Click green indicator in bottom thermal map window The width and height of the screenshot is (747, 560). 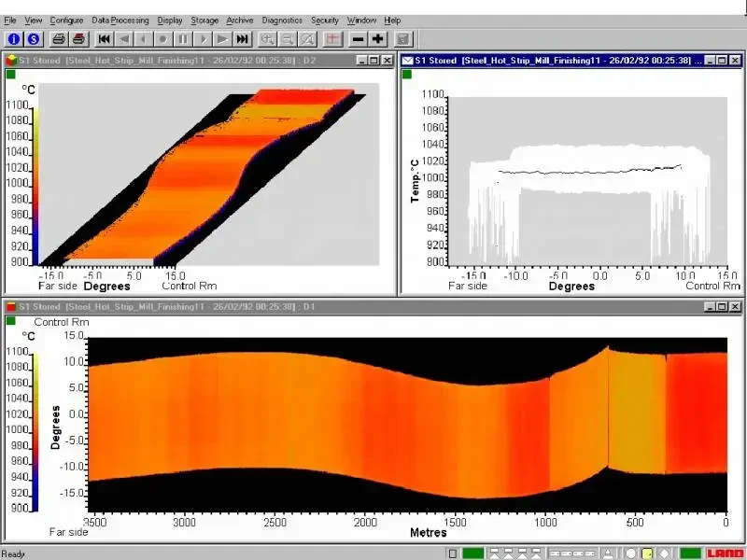[x=11, y=321]
